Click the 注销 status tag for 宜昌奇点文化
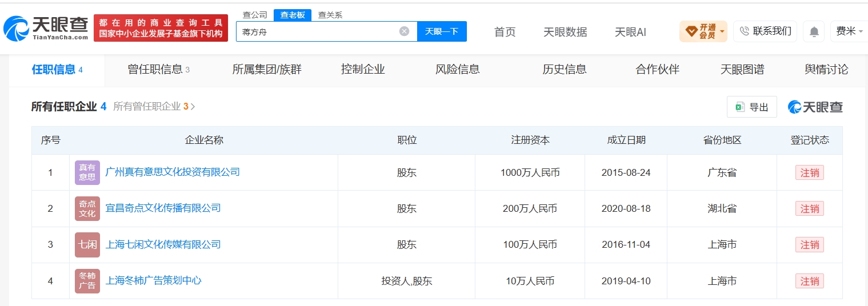The image size is (868, 306). coord(810,208)
